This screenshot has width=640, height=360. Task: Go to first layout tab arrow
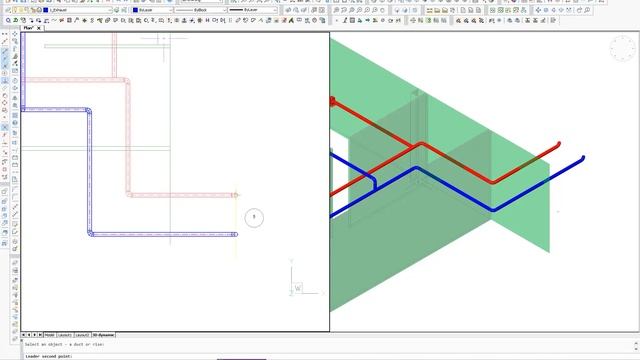[x=24, y=335]
